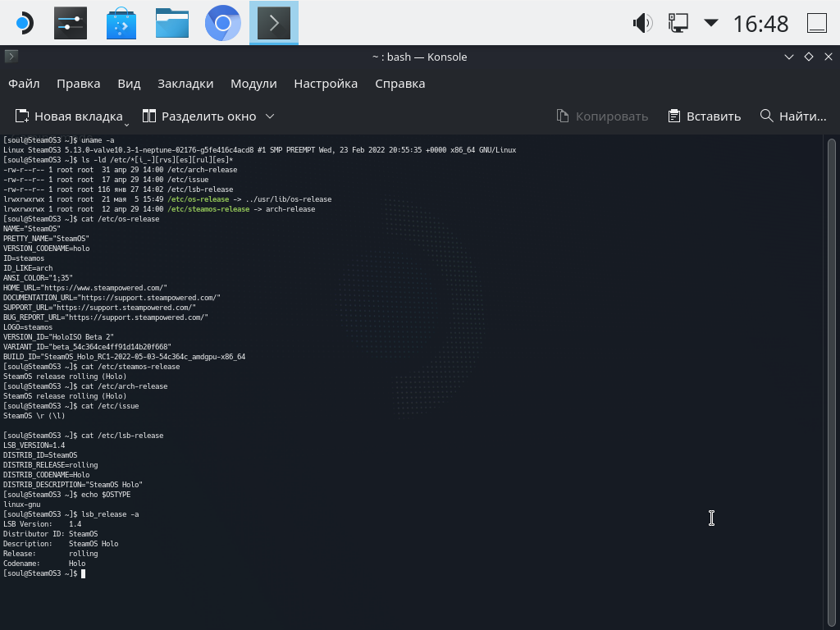
Task: Open the network connections tray icon
Action: click(678, 23)
